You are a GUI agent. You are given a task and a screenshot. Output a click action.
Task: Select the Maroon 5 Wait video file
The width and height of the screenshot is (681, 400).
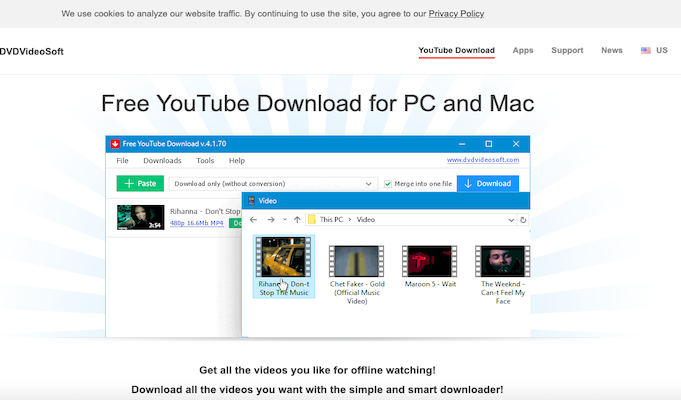pos(430,267)
